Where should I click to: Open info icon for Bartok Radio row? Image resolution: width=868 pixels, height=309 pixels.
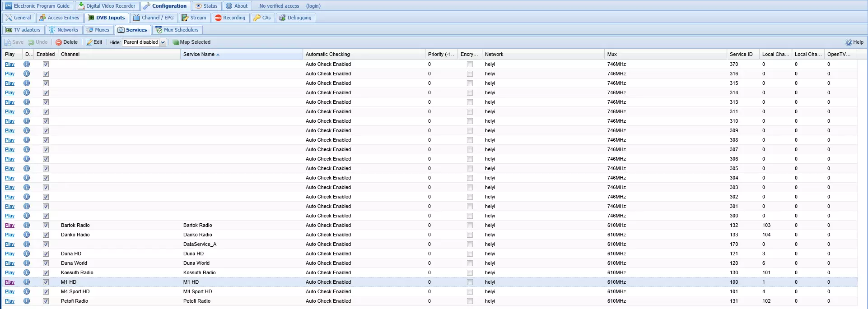pos(27,225)
